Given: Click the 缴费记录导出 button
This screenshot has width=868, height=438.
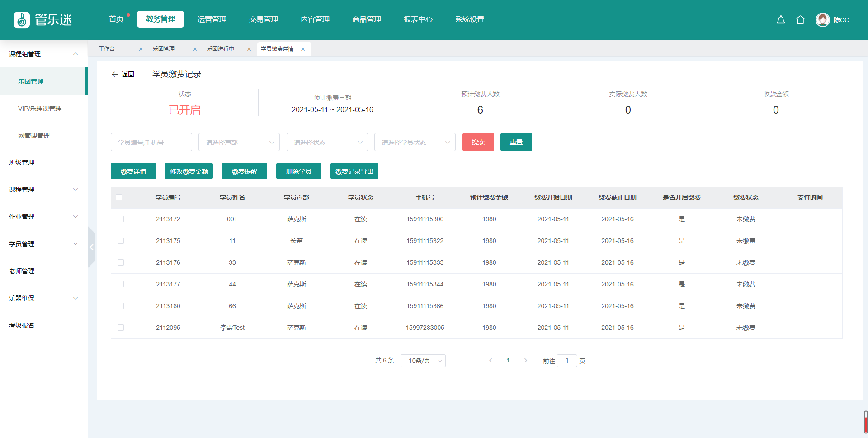Looking at the screenshot, I should click(x=354, y=171).
